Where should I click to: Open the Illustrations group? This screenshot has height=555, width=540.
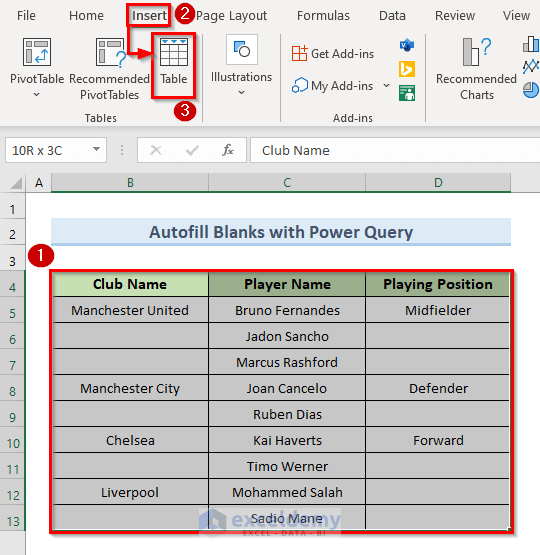tap(241, 66)
